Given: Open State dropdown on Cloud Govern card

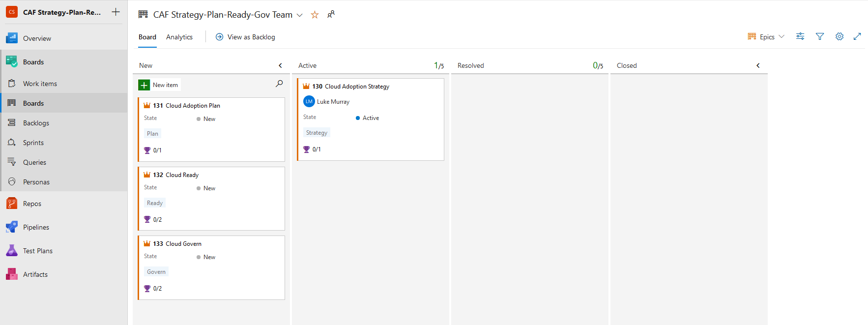Looking at the screenshot, I should pyautogui.click(x=206, y=257).
